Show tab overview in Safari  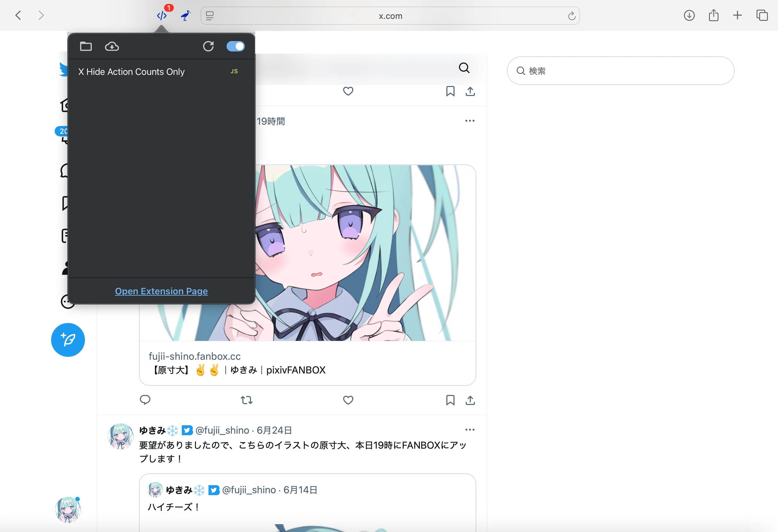762,15
